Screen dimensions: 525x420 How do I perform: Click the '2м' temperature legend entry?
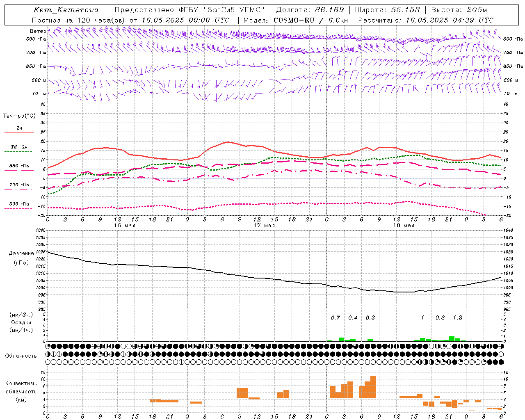19,128
